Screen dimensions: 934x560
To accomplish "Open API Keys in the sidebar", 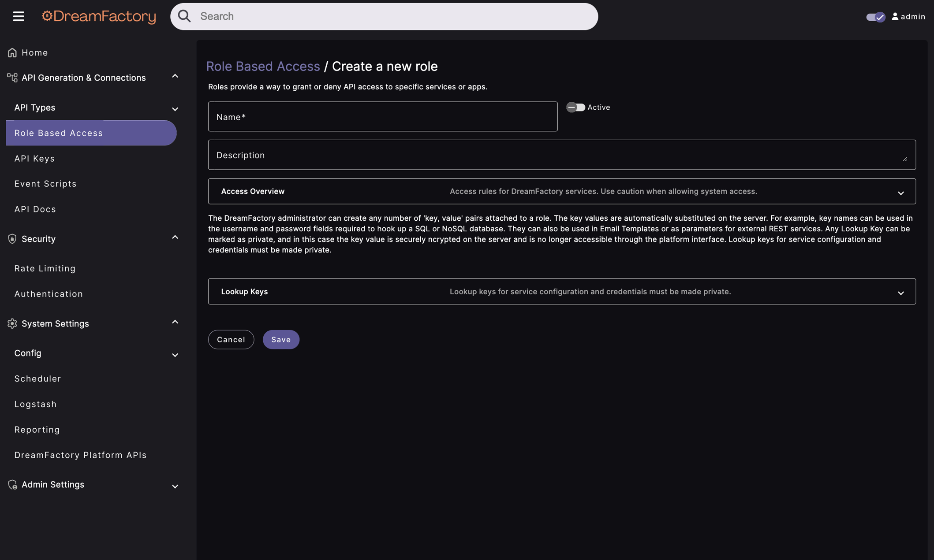I will click(34, 159).
